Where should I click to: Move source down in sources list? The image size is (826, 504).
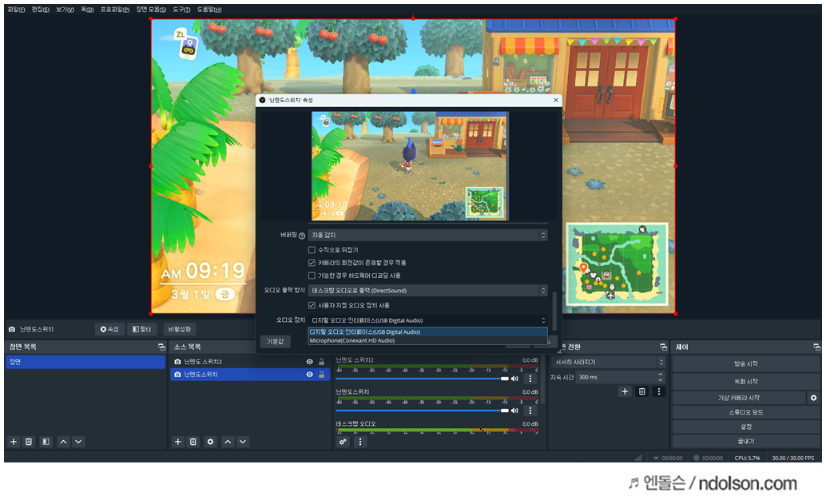[x=243, y=442]
